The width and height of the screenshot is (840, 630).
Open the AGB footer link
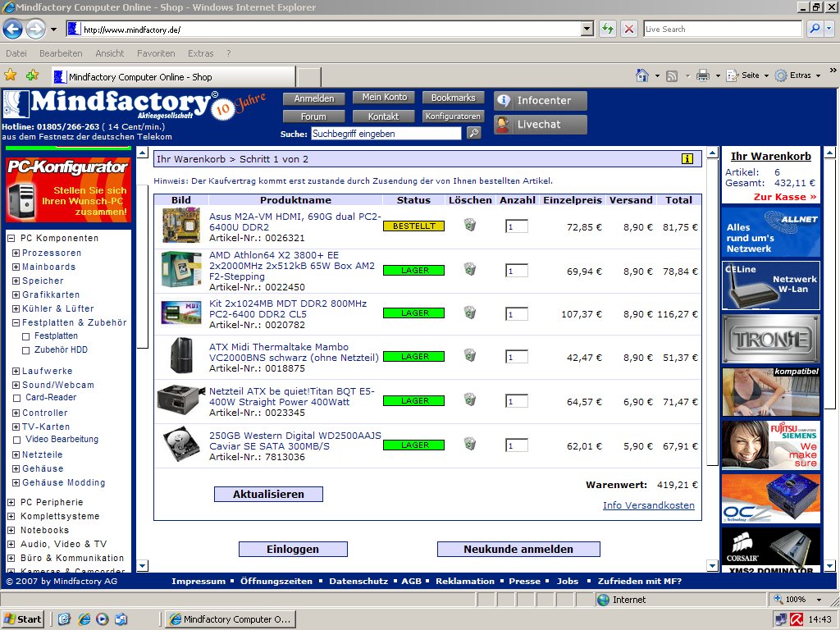coord(412,582)
